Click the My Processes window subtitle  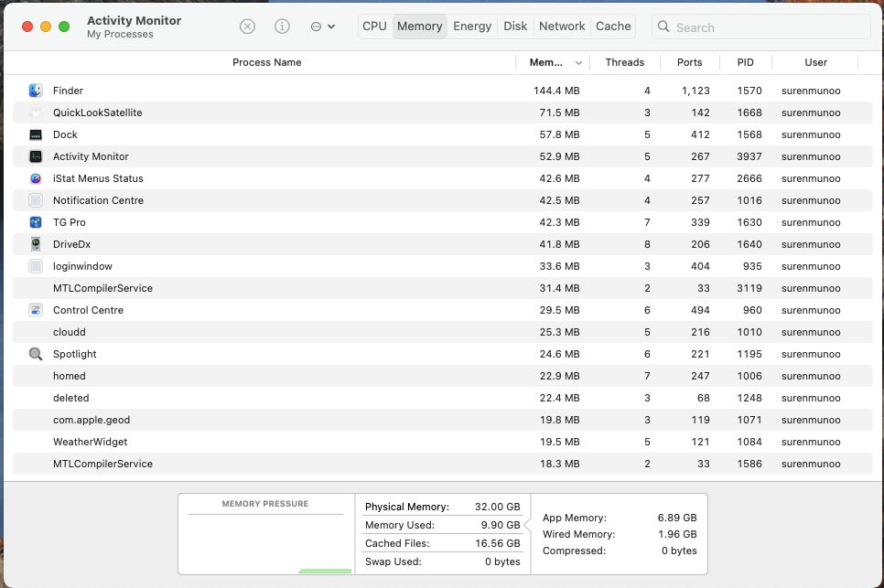click(120, 35)
